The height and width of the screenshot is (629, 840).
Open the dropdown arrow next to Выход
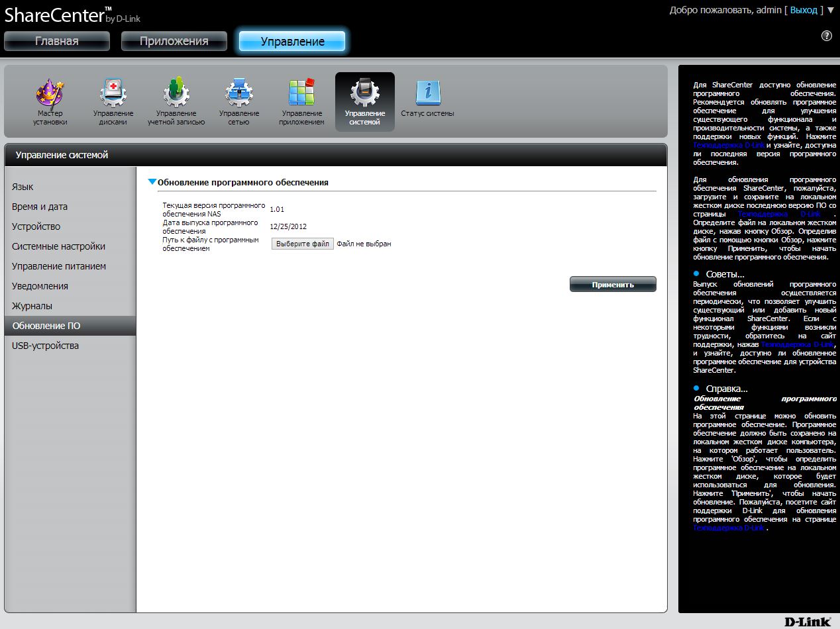click(831, 10)
